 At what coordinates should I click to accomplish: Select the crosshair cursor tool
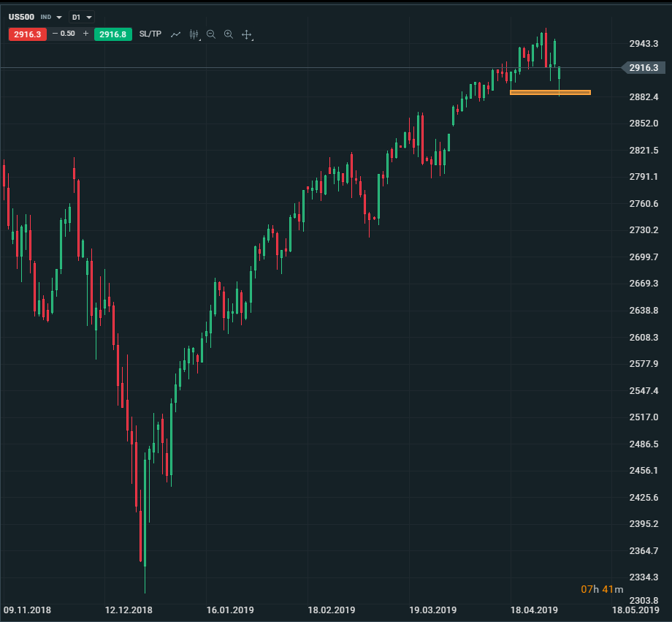coord(247,34)
